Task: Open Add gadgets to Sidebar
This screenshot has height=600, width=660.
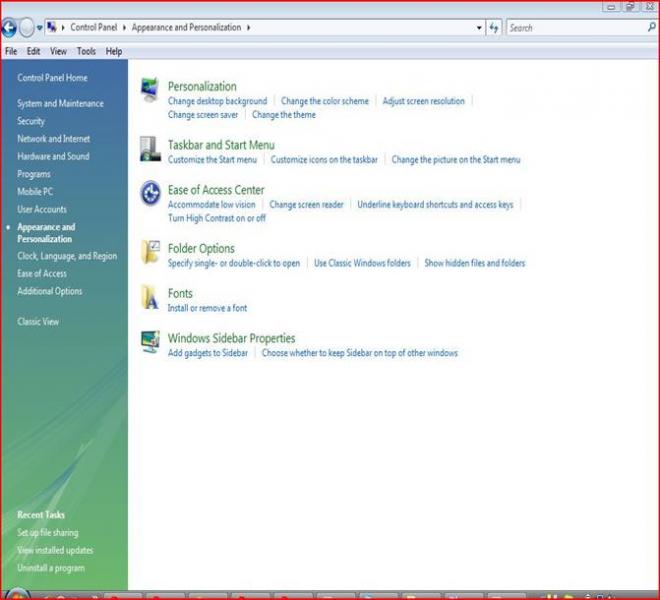Action: point(208,353)
